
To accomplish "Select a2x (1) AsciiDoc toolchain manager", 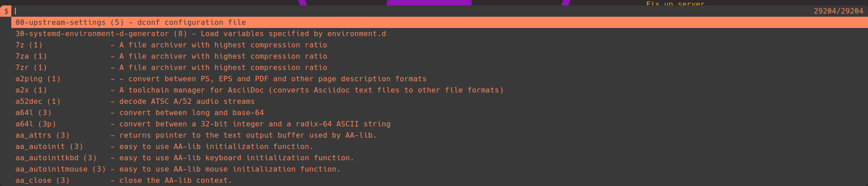I will (x=259, y=90).
